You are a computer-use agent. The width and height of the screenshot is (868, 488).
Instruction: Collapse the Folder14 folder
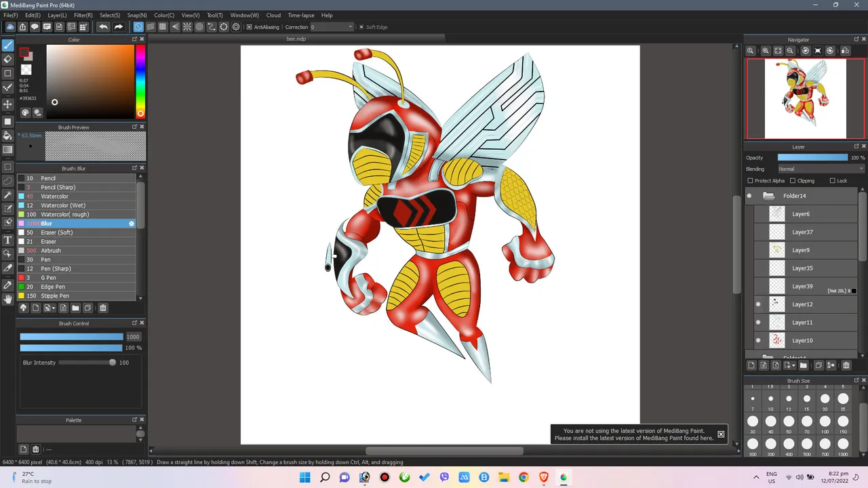point(768,196)
